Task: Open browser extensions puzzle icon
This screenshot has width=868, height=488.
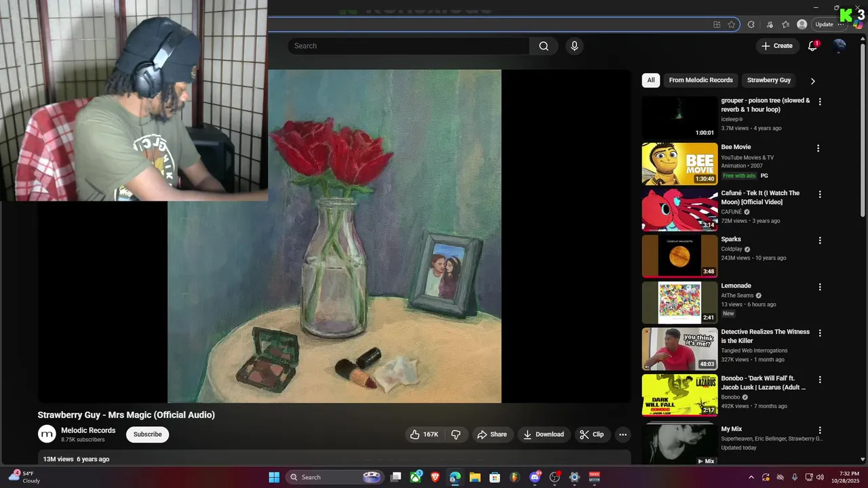Action: [751, 24]
